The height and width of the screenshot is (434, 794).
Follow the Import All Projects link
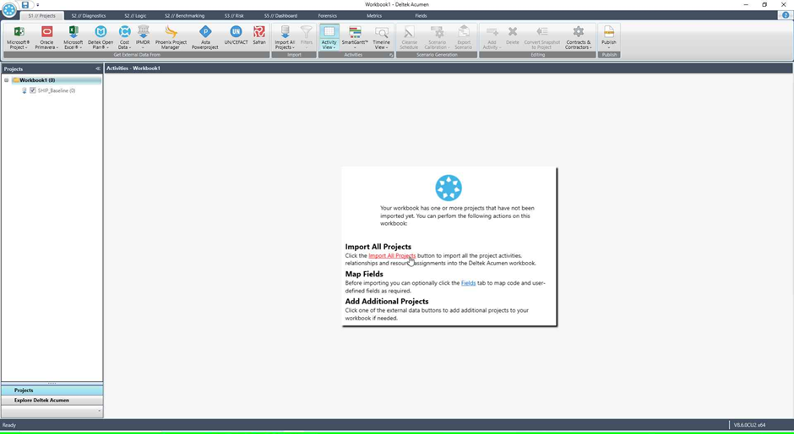[x=392, y=256]
